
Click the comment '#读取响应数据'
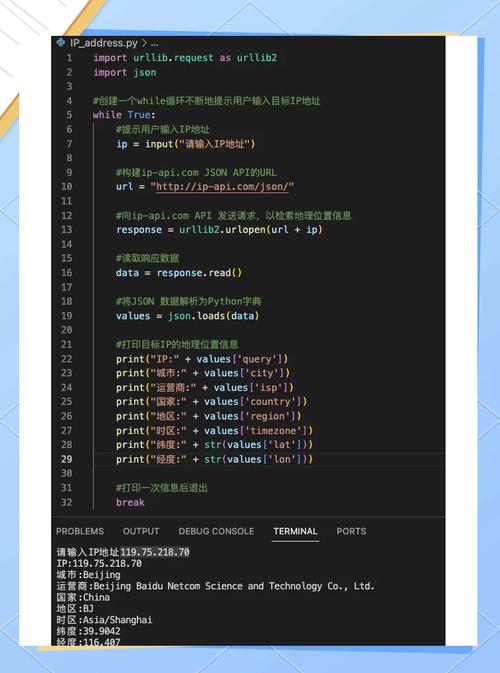[x=147, y=258]
